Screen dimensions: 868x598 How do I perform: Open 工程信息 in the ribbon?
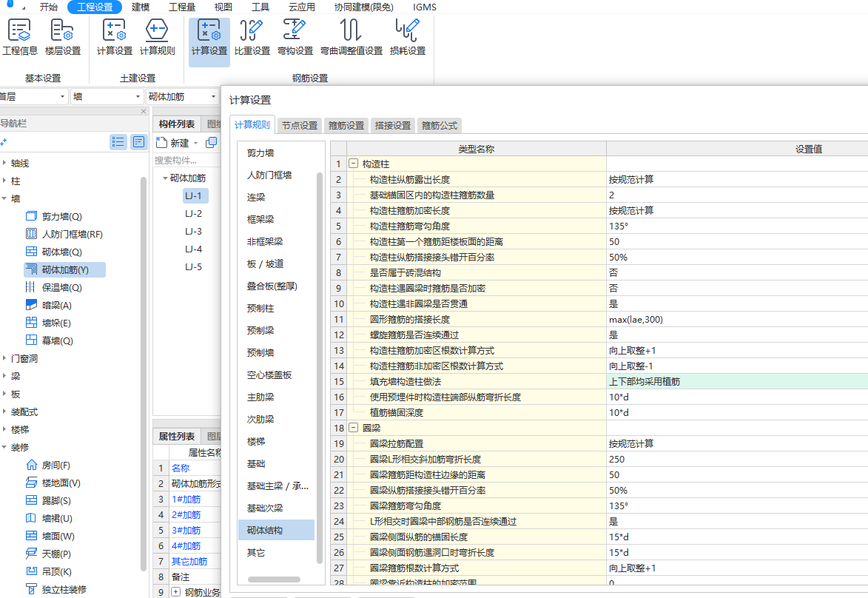click(x=19, y=37)
